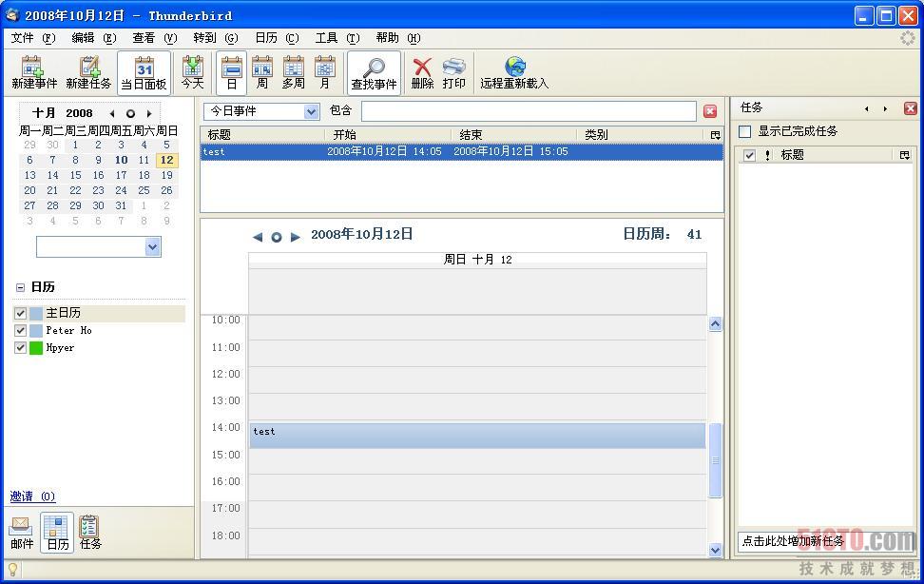Select the test event row in list
The width and height of the screenshot is (924, 584).
[462, 151]
